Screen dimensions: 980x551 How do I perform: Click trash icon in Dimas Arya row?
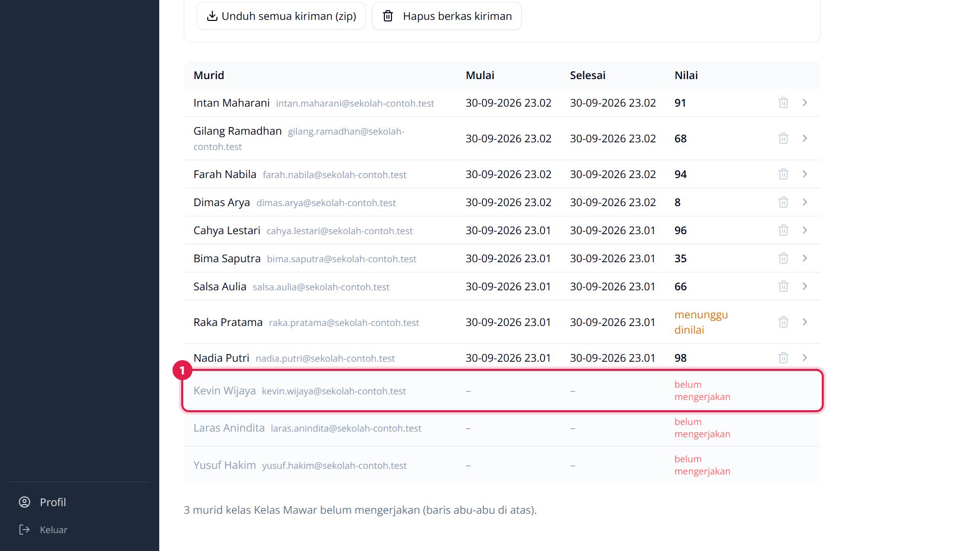point(783,202)
